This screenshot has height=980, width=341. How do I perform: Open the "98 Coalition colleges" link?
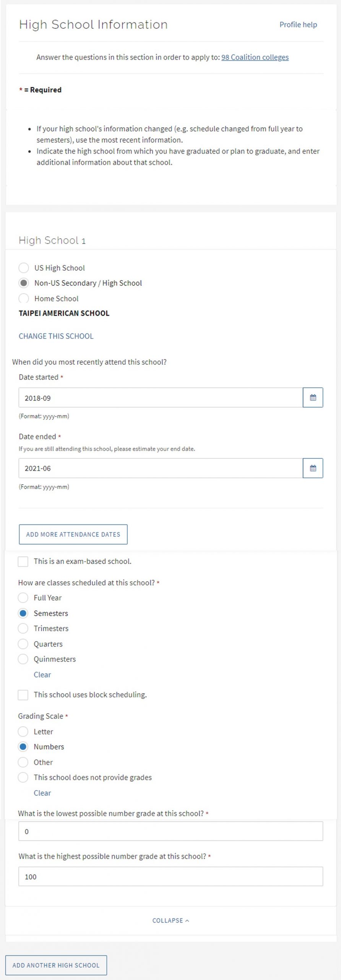pyautogui.click(x=255, y=57)
